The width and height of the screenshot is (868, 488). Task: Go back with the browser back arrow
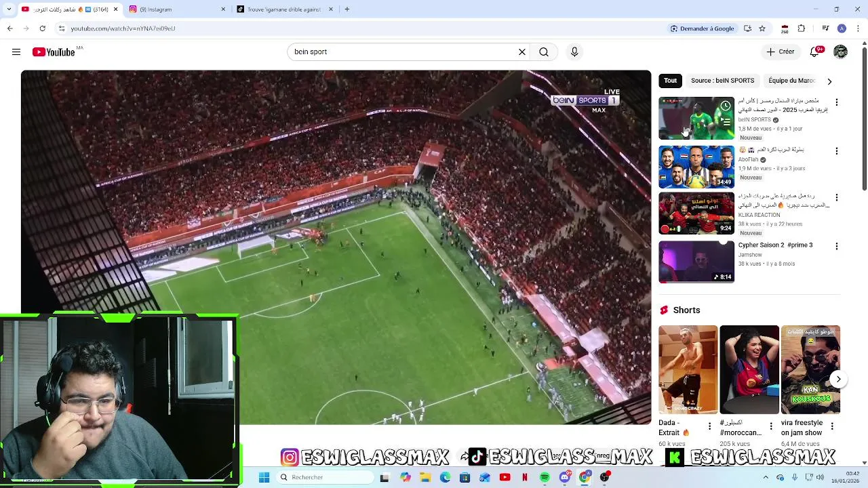coord(9,28)
